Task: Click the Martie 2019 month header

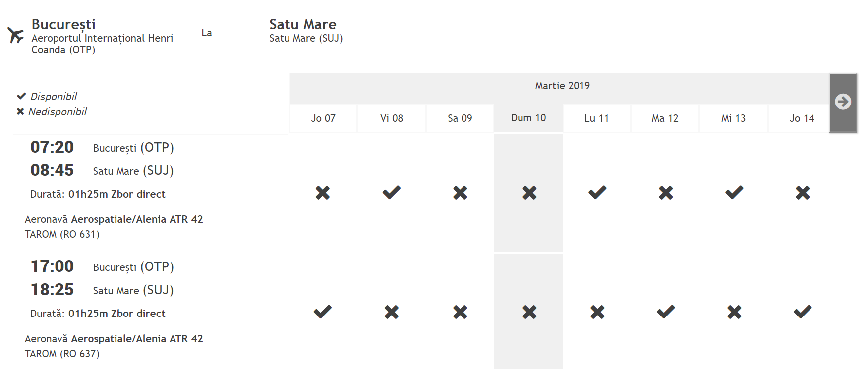Action: 562,86
